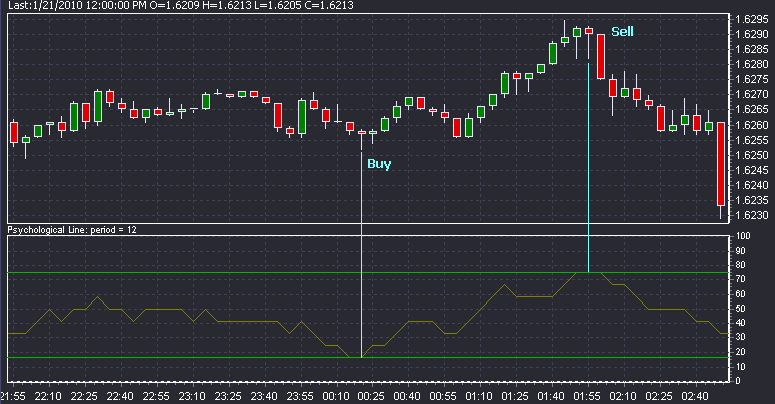Select the Psychological Line period = 12 label

click(x=72, y=229)
